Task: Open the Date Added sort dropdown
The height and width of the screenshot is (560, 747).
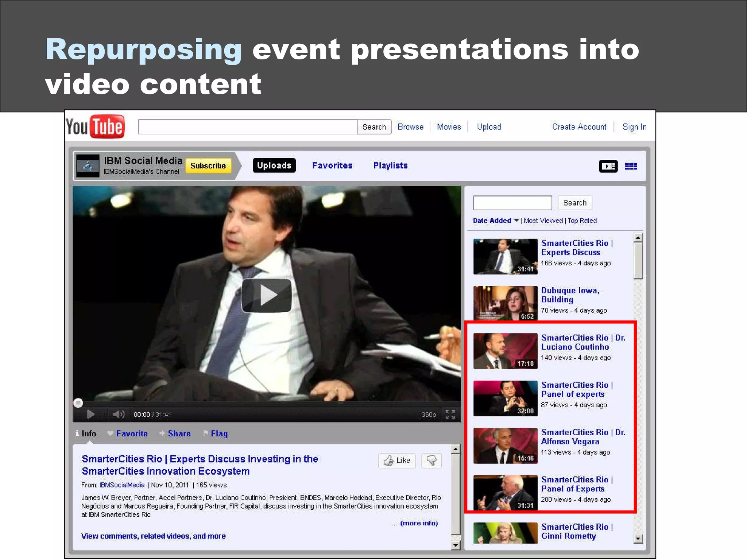Action: [x=496, y=221]
